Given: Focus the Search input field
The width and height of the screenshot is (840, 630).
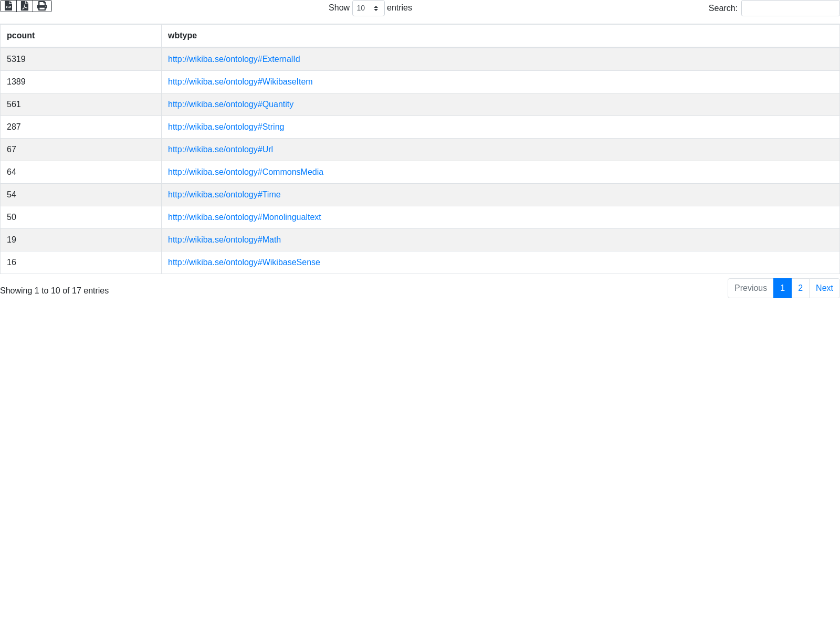Looking at the screenshot, I should 790,8.
